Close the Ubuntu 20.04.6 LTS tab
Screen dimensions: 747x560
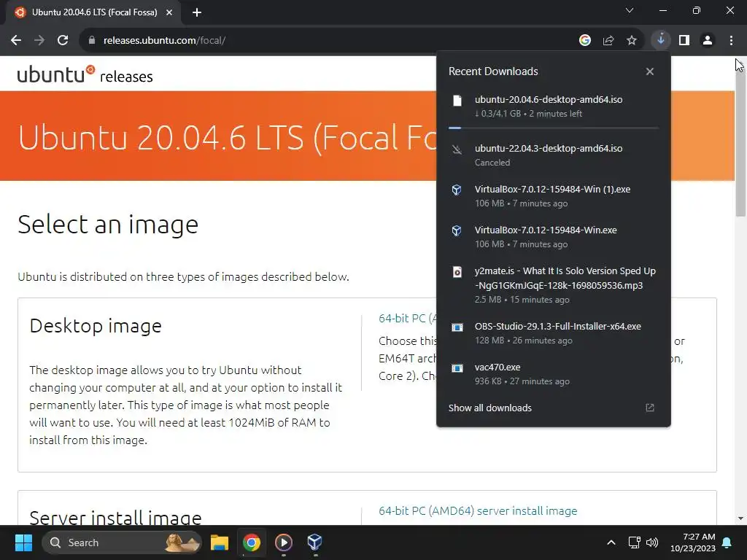point(169,12)
